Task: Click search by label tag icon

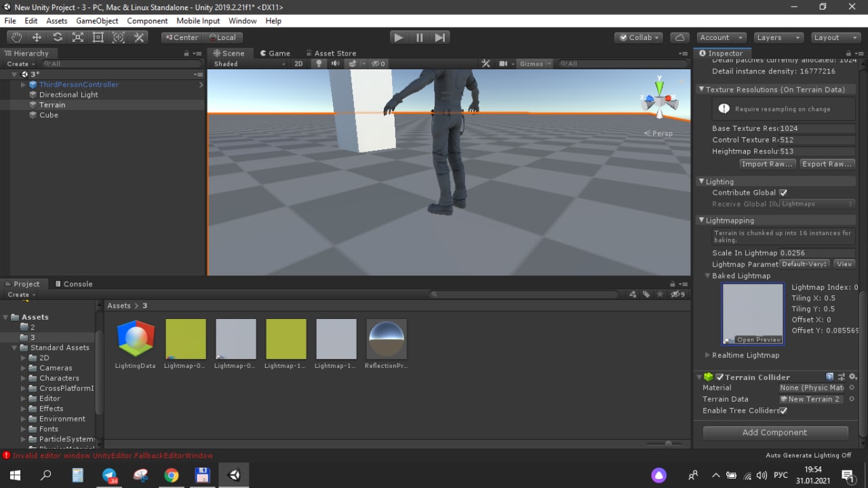Action: coord(646,295)
